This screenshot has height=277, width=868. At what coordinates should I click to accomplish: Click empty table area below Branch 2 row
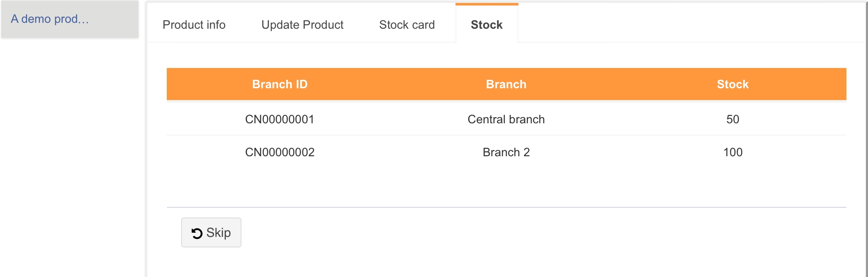506,186
